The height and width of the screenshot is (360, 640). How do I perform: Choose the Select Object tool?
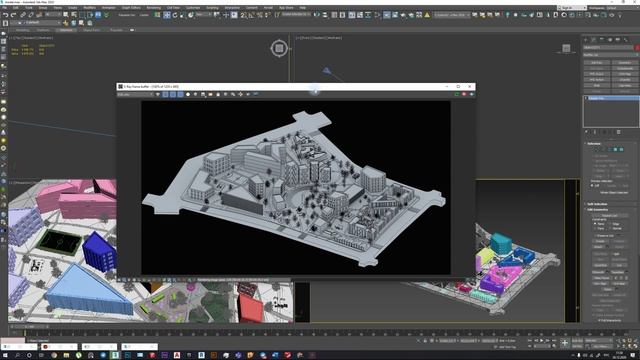(x=66, y=15)
